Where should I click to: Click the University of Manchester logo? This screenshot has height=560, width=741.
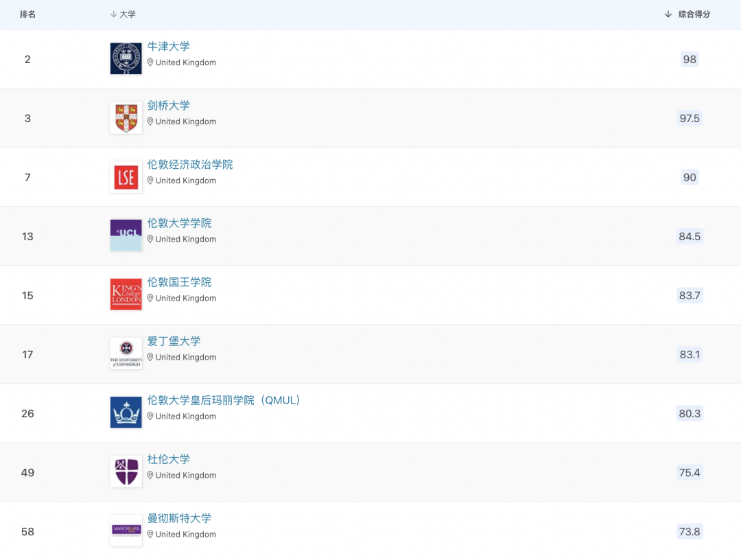(x=126, y=530)
